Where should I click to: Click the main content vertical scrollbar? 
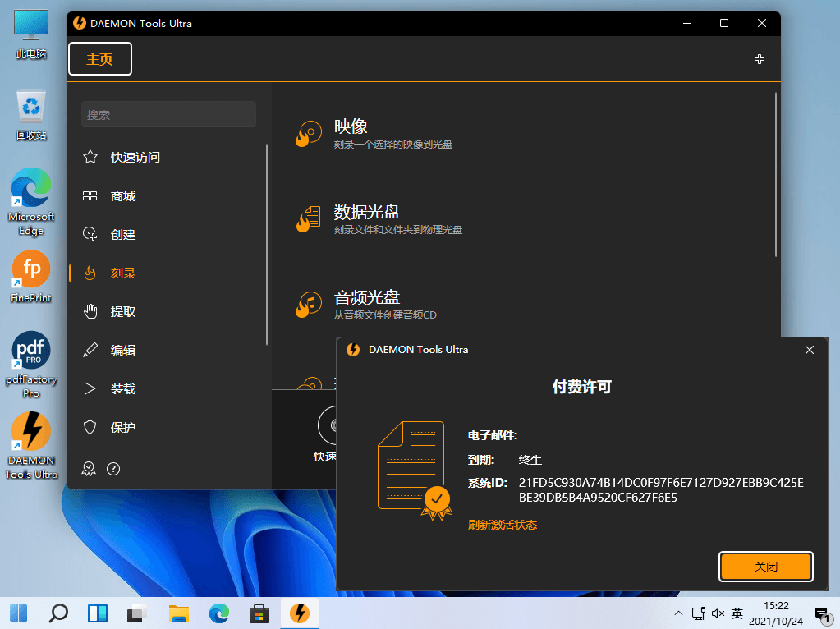click(775, 175)
